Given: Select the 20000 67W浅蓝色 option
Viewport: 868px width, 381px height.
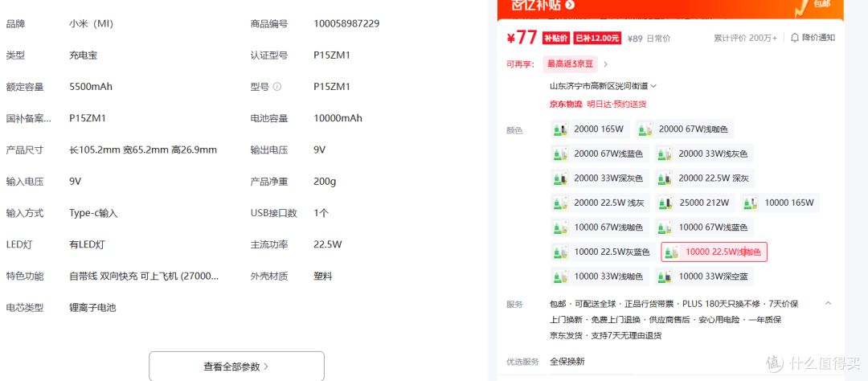Looking at the screenshot, I should pos(600,154).
